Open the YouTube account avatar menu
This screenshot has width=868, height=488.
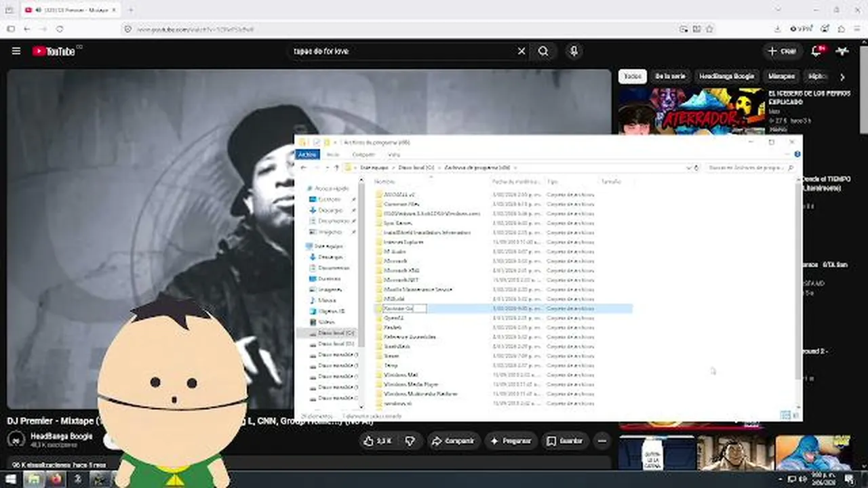842,51
